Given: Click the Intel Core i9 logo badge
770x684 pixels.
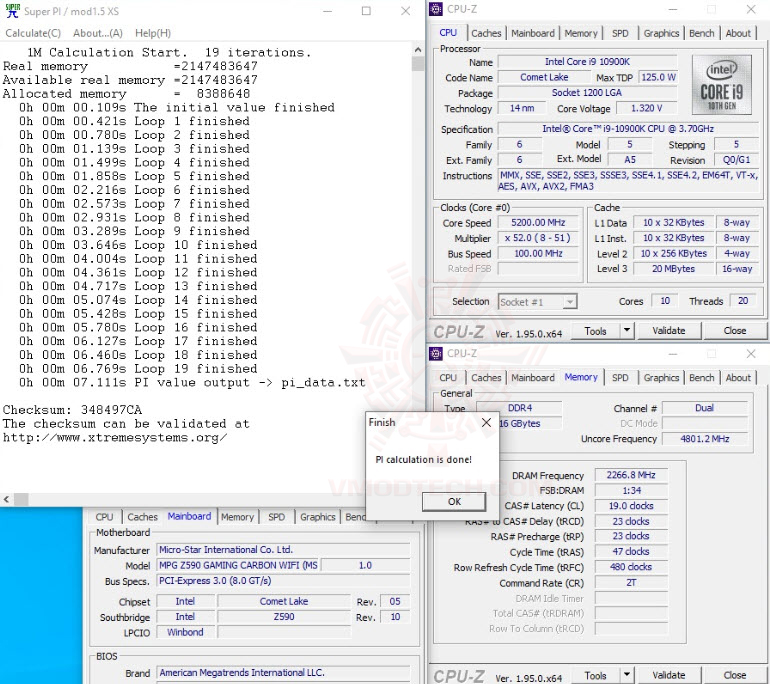Looking at the screenshot, I should pyautogui.click(x=721, y=85).
